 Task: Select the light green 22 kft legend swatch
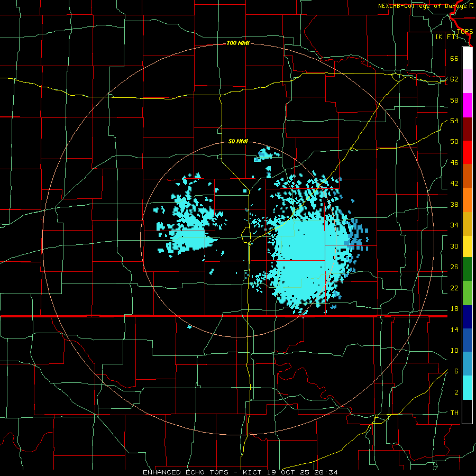click(467, 293)
